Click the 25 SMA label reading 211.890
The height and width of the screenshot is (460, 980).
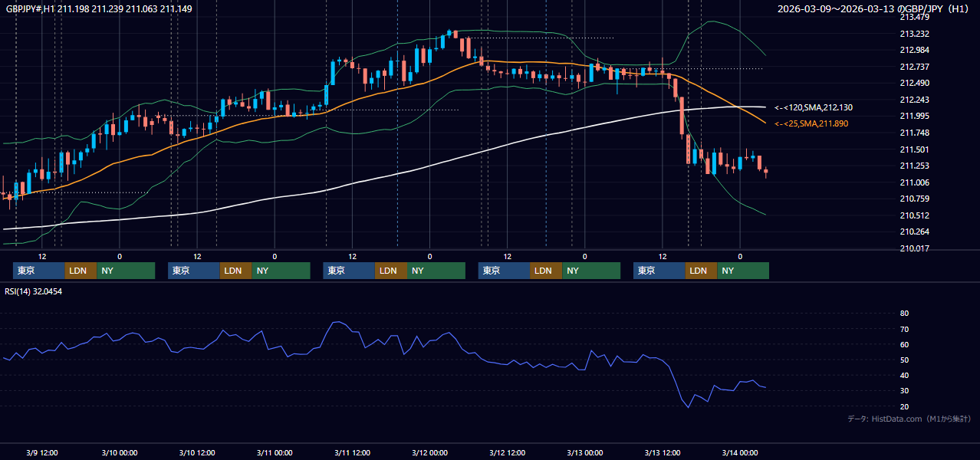click(x=811, y=123)
